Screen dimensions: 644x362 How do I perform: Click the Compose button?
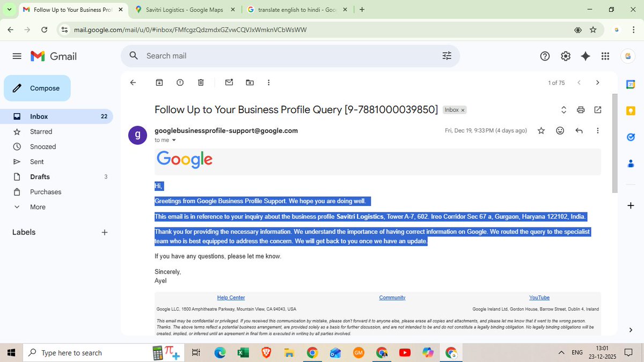pos(37,88)
